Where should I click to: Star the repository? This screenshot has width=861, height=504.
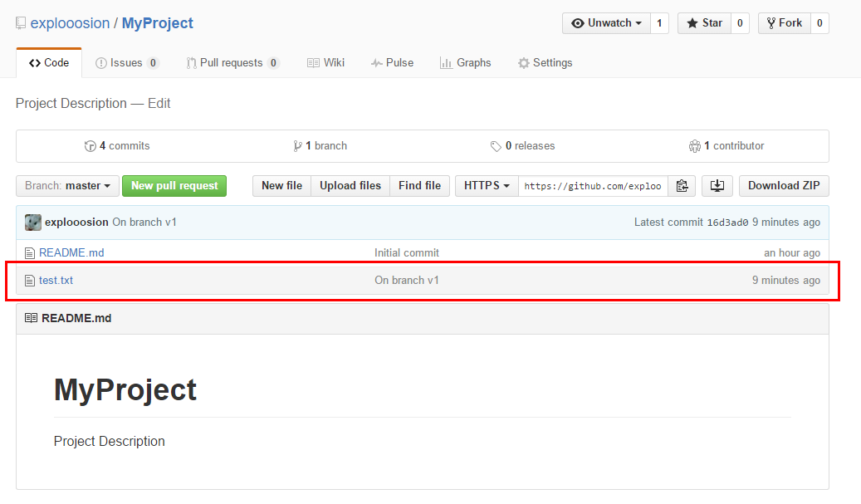tap(704, 23)
